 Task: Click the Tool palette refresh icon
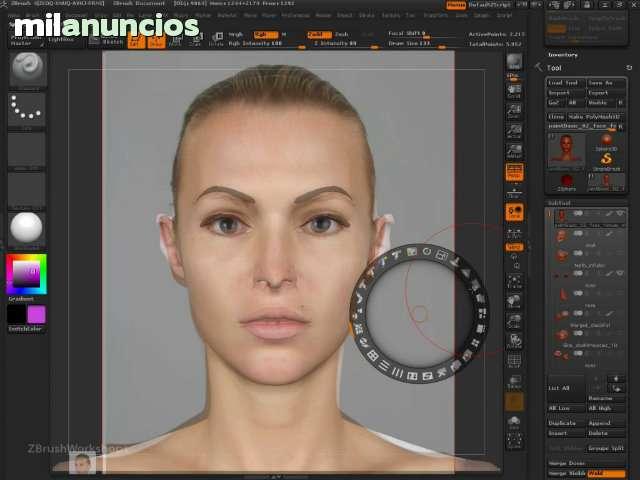click(629, 68)
